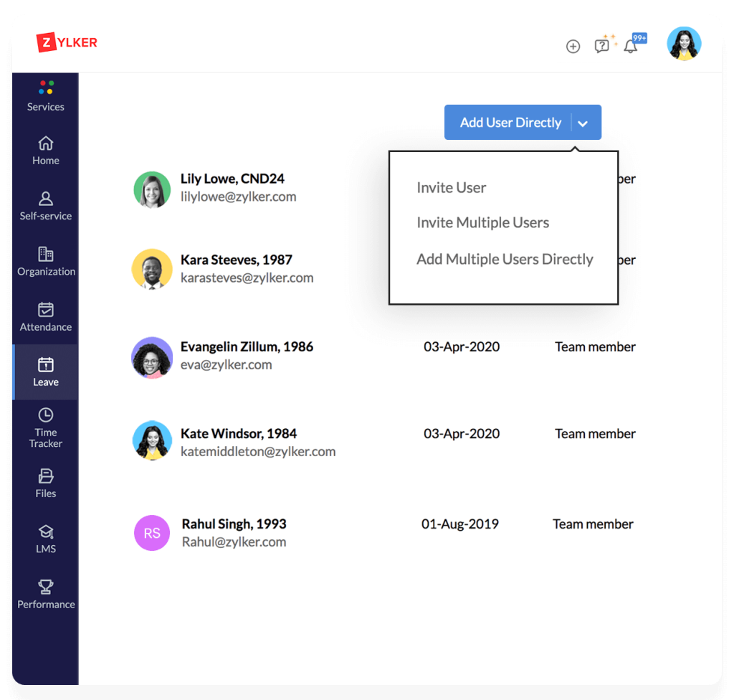Screen dimensions: 734x700
Task: Collapse the Add User dropdown arrow
Action: click(583, 123)
